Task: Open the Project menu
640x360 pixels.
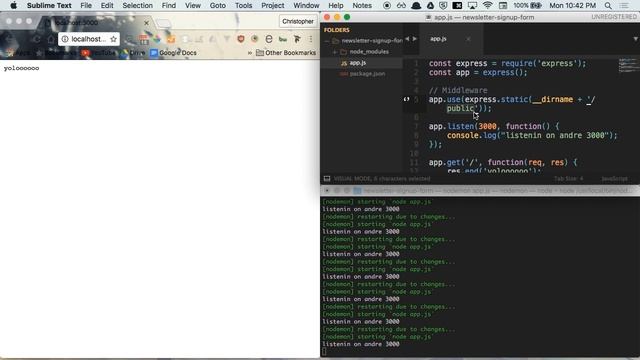Action: tap(273, 6)
